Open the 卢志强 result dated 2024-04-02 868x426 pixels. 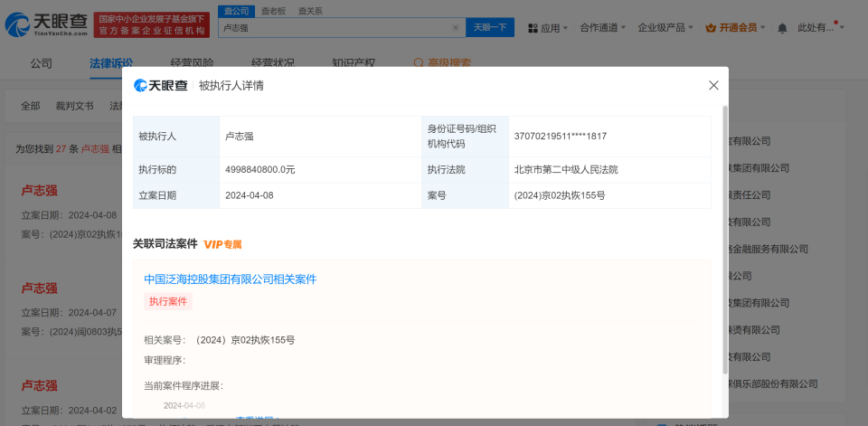click(39, 385)
